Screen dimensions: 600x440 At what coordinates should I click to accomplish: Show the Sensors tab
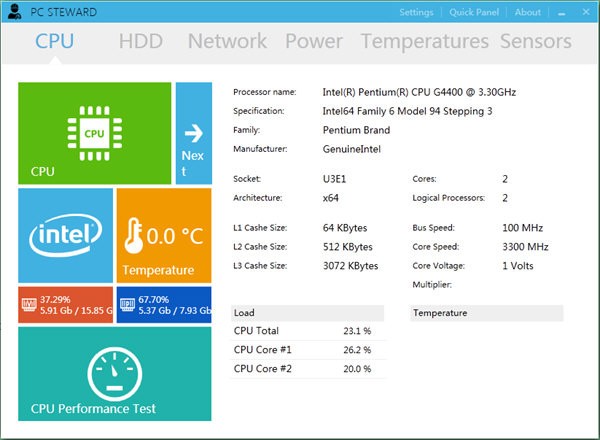point(536,41)
